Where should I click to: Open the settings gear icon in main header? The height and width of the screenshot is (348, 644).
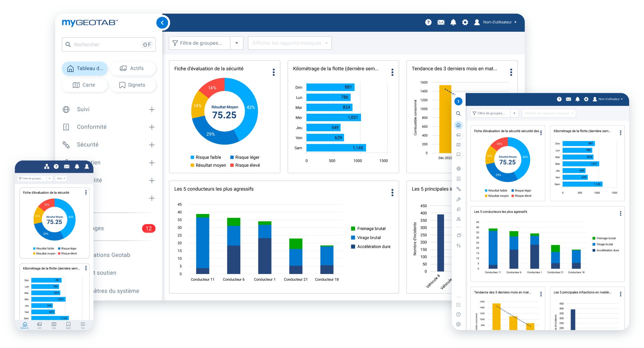[465, 22]
